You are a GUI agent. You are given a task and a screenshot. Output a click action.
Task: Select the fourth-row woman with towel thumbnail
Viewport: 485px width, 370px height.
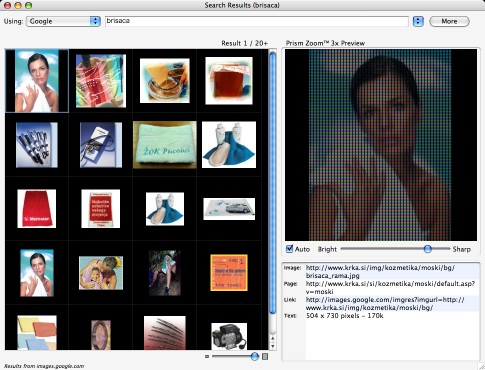[x=37, y=273]
